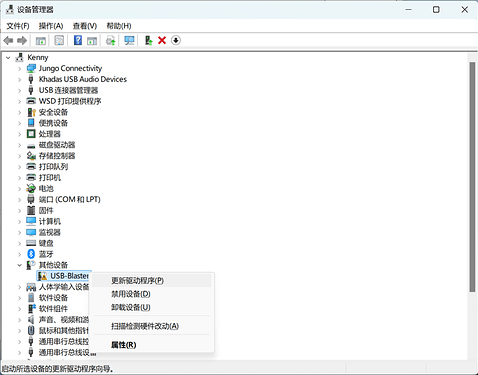This screenshot has height=375, width=478.
Task: Click the disk drive icon beside 磁盘驱动器
Action: [x=31, y=145]
